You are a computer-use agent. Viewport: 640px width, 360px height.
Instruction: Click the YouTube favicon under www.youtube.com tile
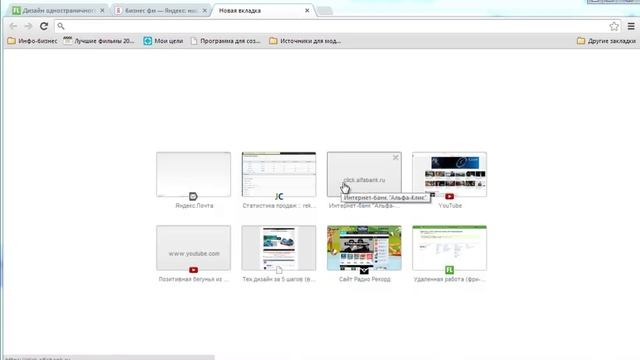coord(193,270)
